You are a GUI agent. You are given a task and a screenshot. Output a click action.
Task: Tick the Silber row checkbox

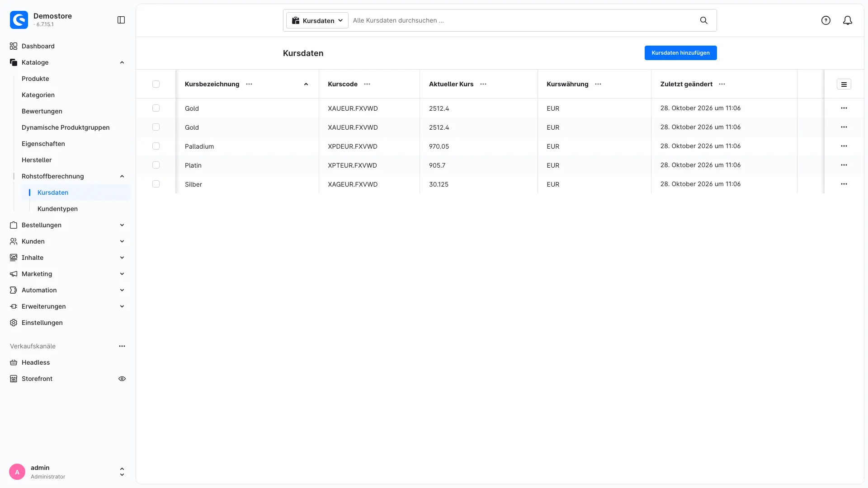click(156, 184)
